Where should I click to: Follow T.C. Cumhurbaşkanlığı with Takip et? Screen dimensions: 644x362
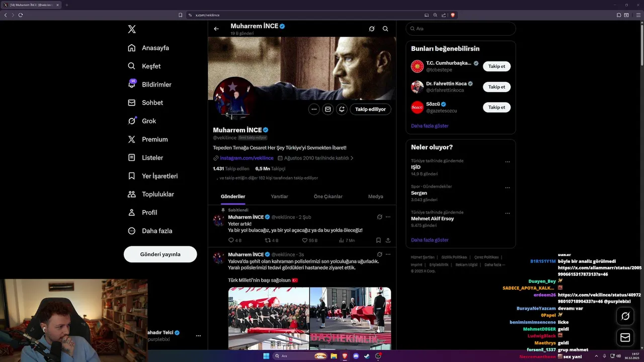(x=497, y=66)
